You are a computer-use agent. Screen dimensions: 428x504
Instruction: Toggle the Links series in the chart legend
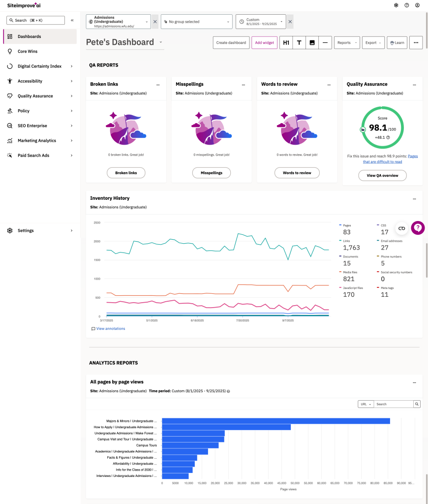347,241
